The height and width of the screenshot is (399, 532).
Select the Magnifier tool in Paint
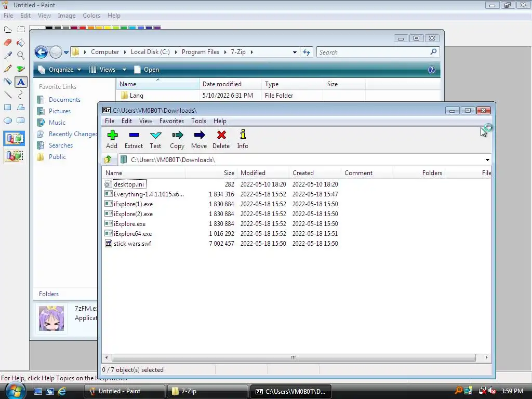point(21,55)
